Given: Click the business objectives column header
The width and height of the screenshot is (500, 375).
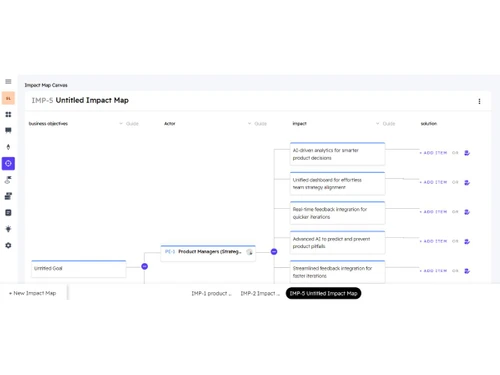Looking at the screenshot, I should 48,124.
